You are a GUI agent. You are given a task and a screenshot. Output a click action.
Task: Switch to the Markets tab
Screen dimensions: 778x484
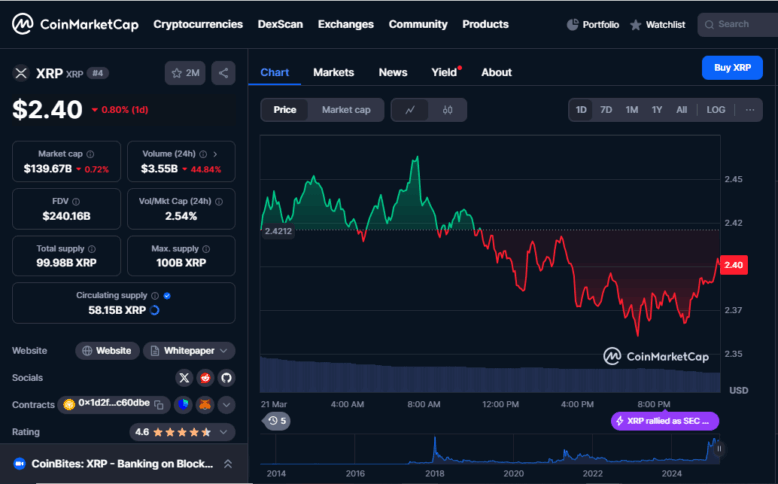point(333,72)
